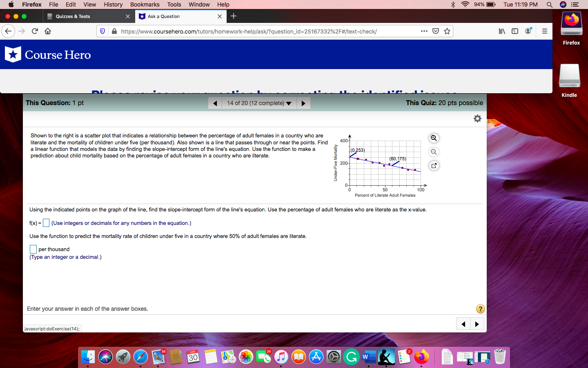Screen dimensions: 588x368
Task: Open Bluetooth status menu
Action: [453, 4]
